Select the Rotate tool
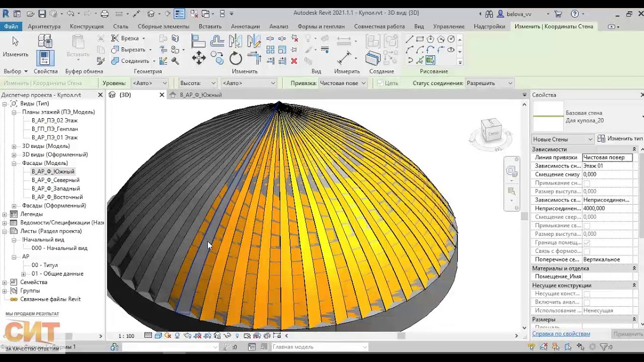Screen dimensions: 644x362 (x=235, y=59)
